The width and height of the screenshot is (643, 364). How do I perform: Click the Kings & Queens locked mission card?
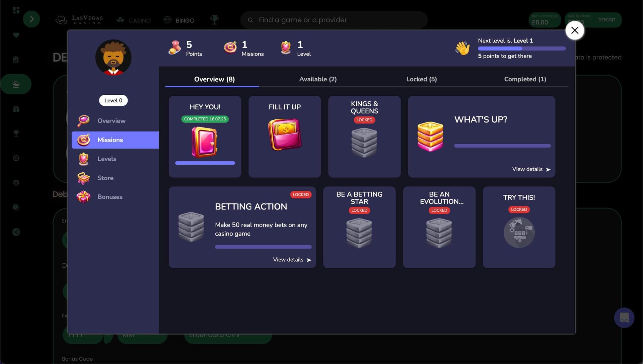[364, 136]
